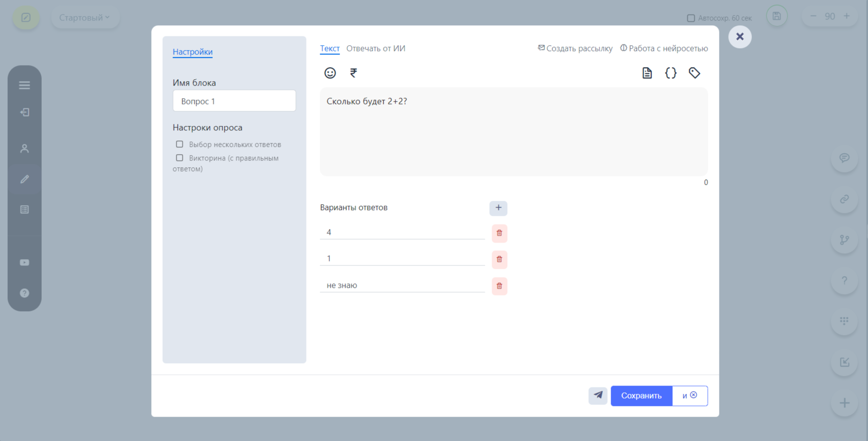Click the chat message bubble icon on right
The height and width of the screenshot is (441, 868).
pos(845,158)
